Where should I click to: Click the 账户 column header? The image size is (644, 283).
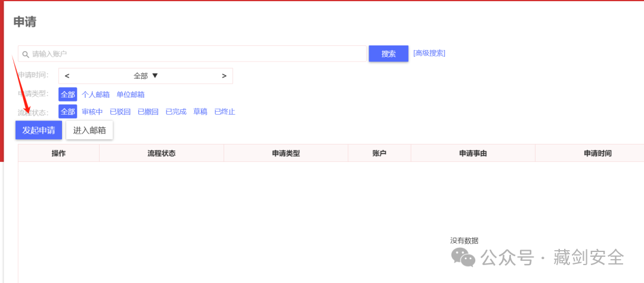click(379, 153)
